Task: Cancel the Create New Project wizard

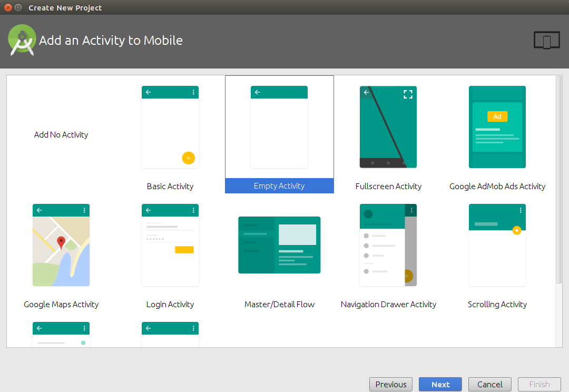Action: (489, 384)
